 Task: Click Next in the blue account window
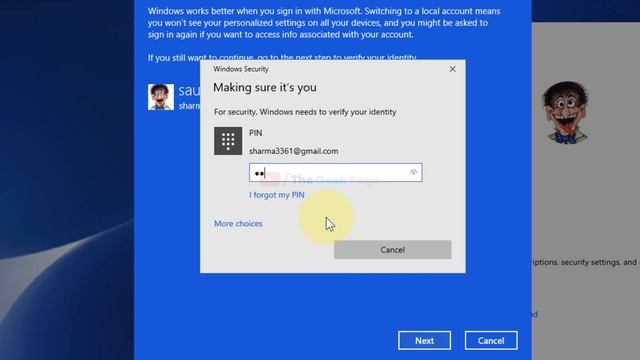click(424, 340)
